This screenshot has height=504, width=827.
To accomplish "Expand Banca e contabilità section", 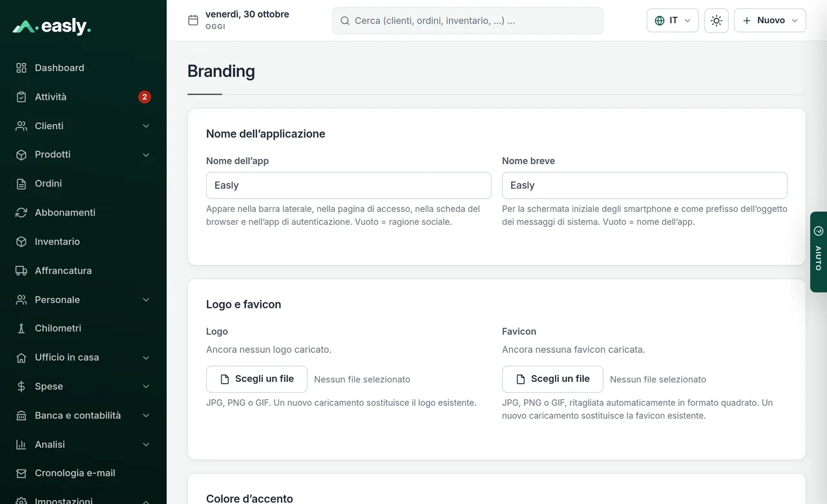I will click(x=83, y=415).
